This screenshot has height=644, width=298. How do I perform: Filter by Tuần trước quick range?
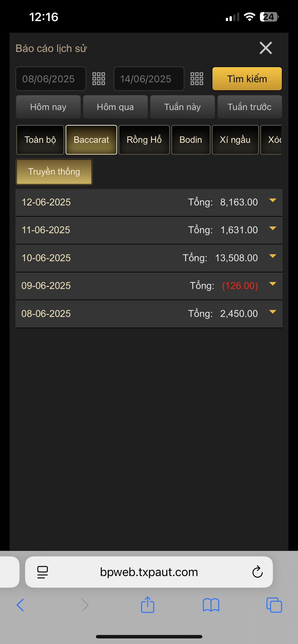point(249,107)
